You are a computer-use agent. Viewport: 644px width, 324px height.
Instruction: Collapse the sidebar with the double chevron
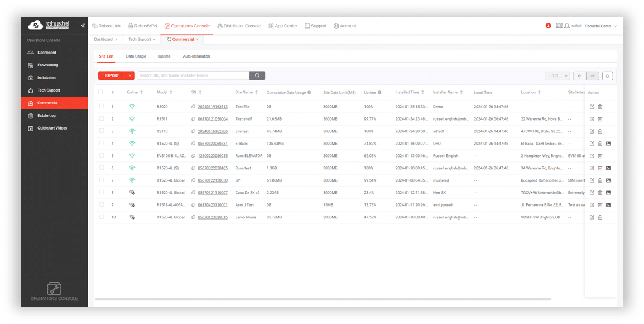pyautogui.click(x=83, y=26)
